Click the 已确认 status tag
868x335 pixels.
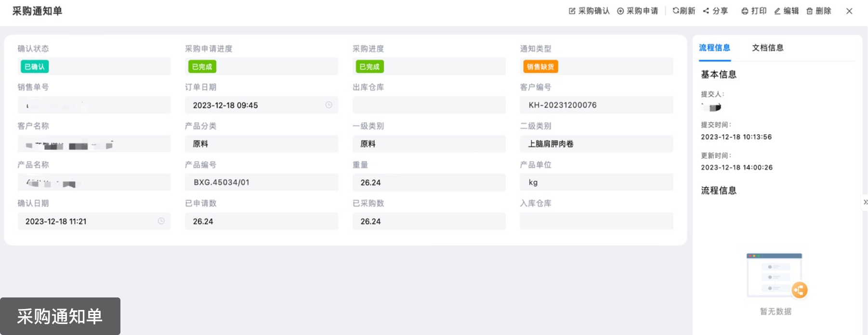[x=35, y=67]
